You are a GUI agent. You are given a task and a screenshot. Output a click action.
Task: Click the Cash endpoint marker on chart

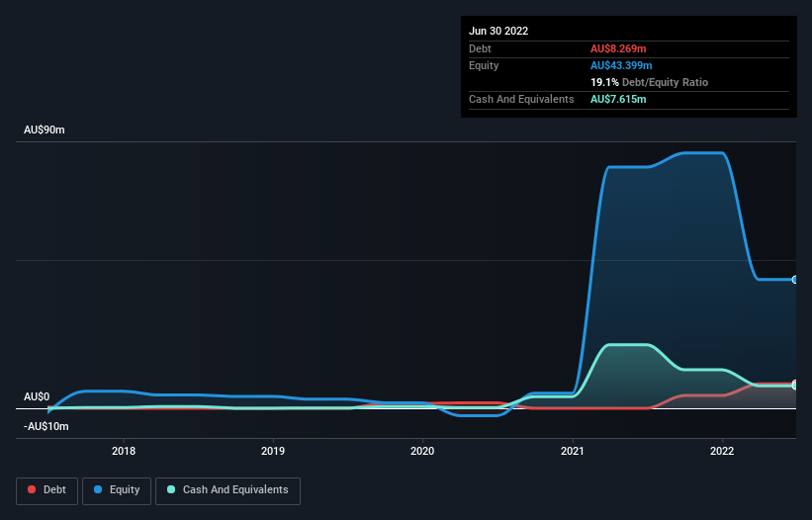795,386
